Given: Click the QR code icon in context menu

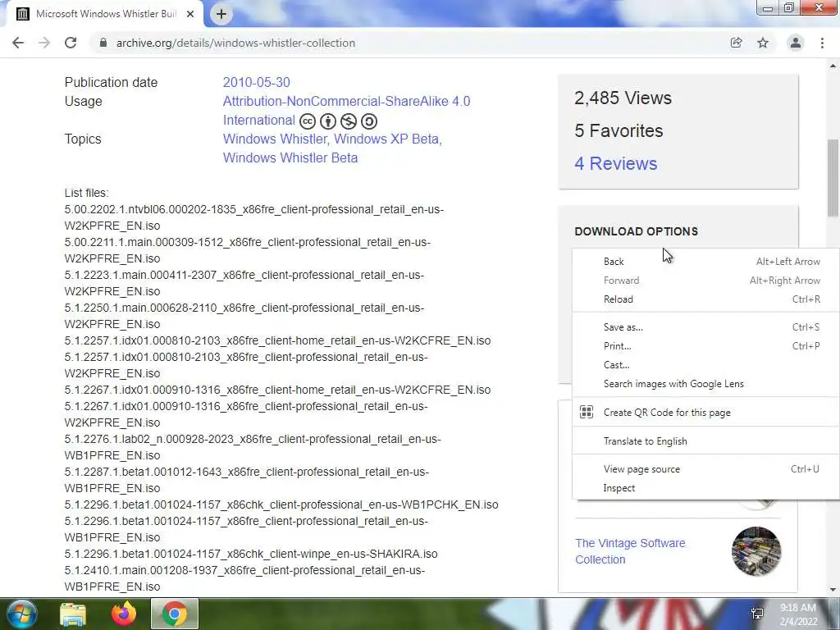Looking at the screenshot, I should [587, 412].
